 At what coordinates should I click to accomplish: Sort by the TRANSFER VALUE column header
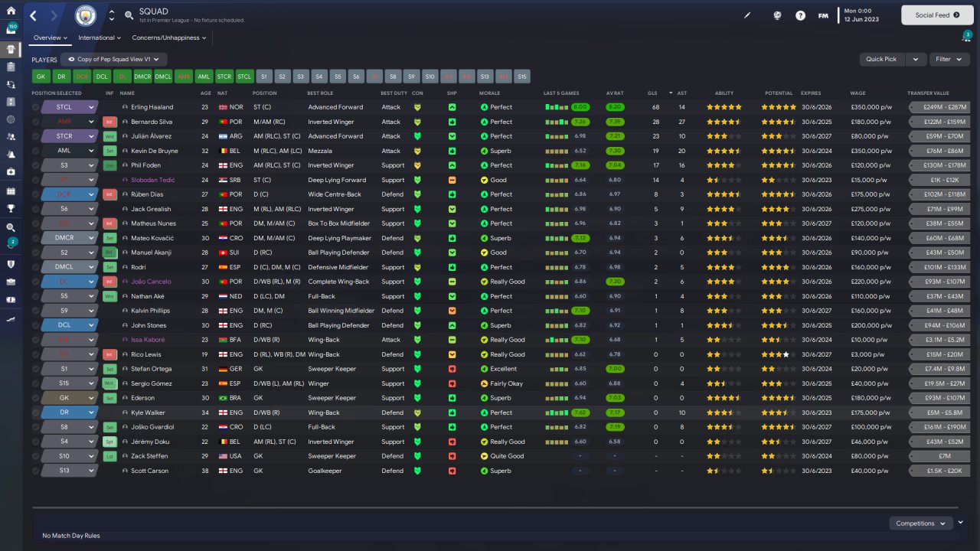[928, 93]
